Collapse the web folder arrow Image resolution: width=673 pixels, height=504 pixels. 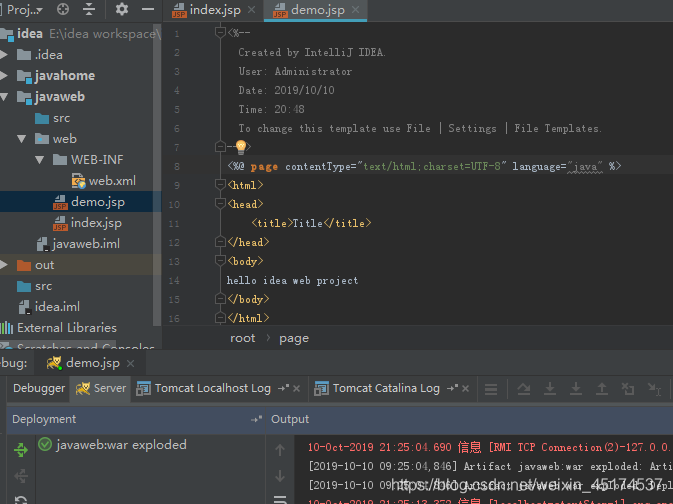pyautogui.click(x=21, y=139)
